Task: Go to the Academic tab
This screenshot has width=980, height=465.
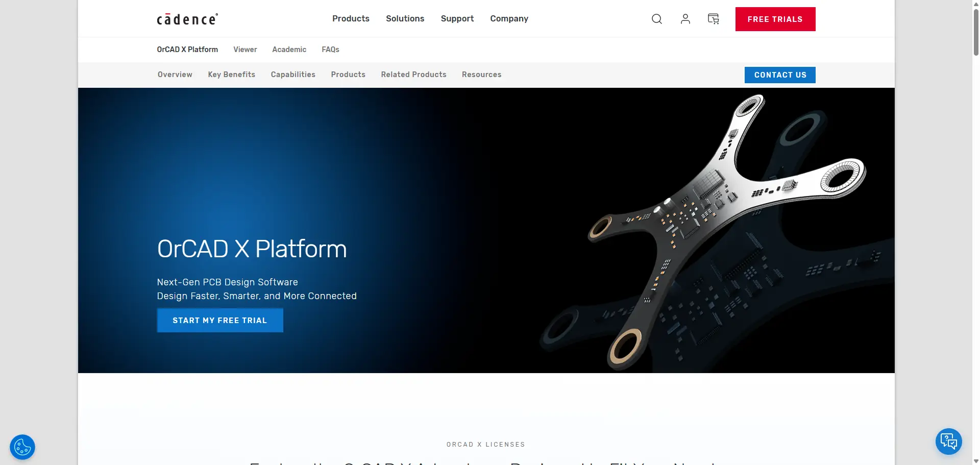Action: click(289, 50)
